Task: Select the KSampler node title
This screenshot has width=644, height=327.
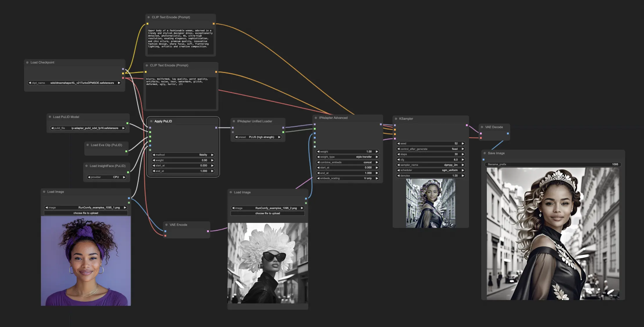Action: pos(406,119)
